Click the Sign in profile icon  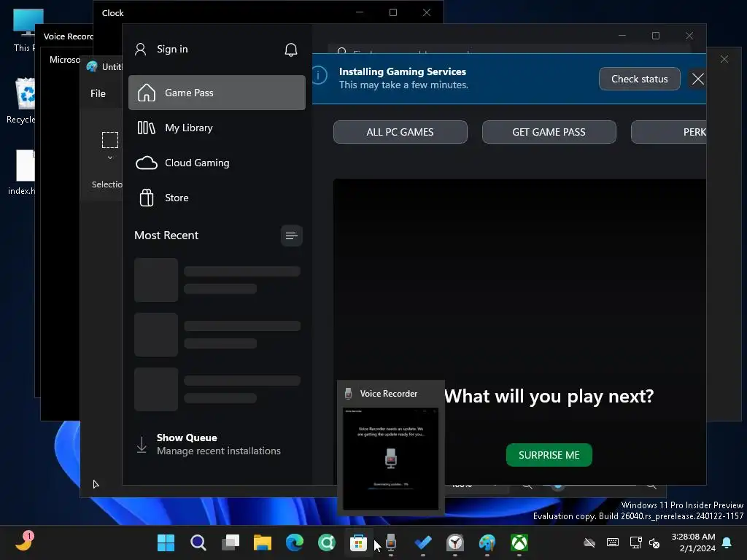click(x=141, y=49)
